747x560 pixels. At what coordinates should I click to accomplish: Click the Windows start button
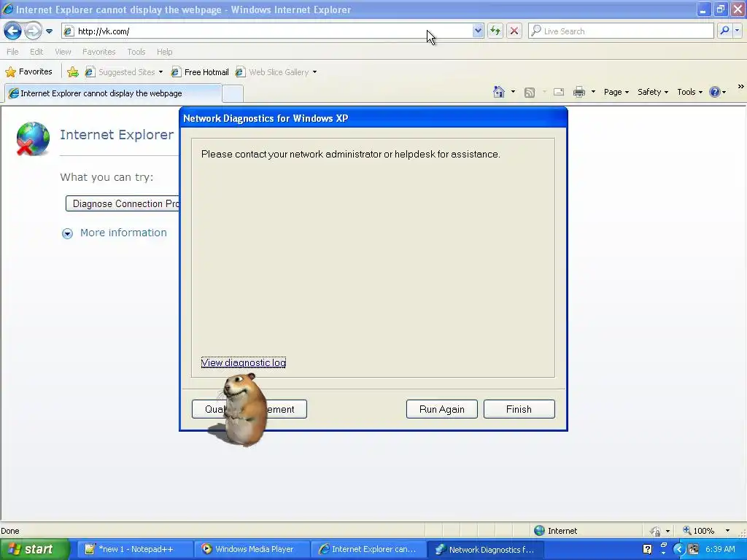(34, 550)
